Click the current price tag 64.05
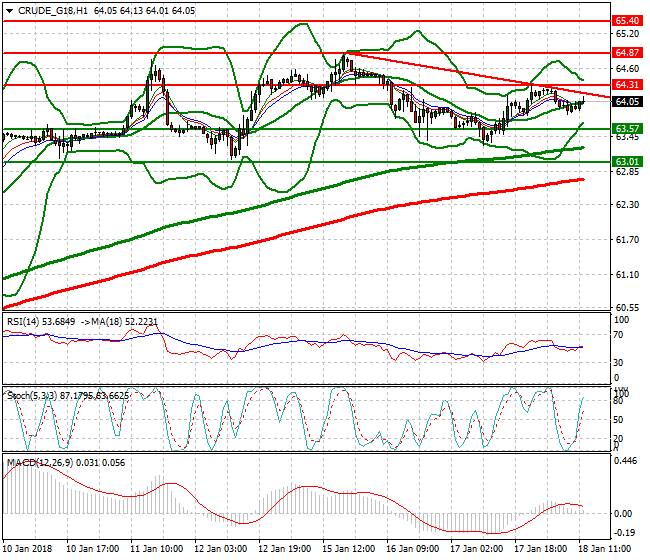Viewport: 650px width, 560px height. click(628, 102)
